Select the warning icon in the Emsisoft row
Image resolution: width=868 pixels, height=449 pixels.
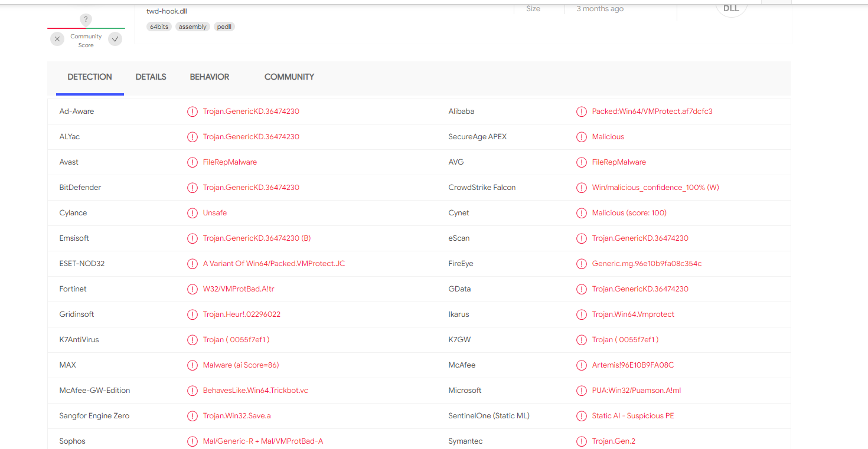[x=192, y=238]
